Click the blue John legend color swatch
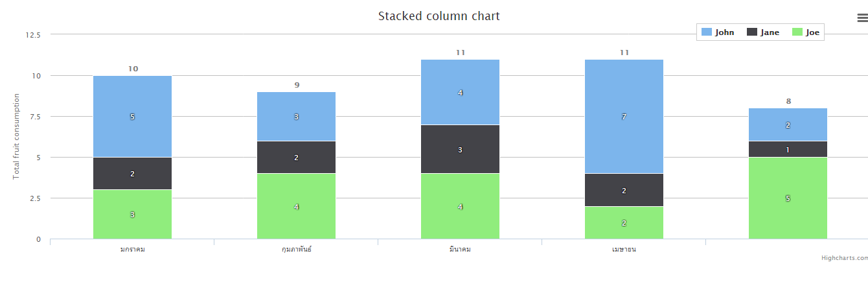 [x=707, y=32]
